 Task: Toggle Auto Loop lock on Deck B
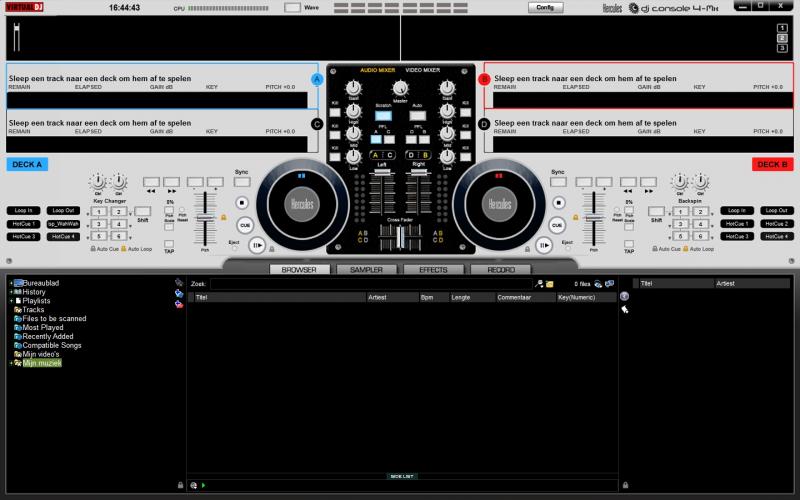click(686, 248)
